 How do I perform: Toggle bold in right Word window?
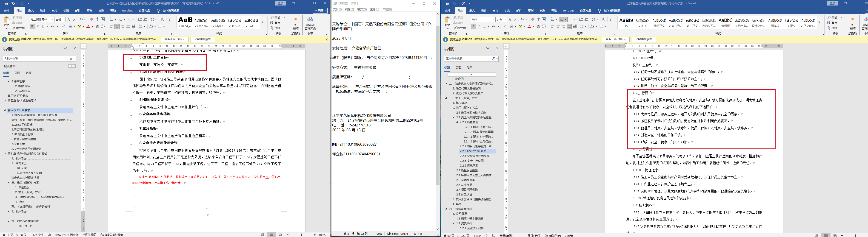point(474,26)
